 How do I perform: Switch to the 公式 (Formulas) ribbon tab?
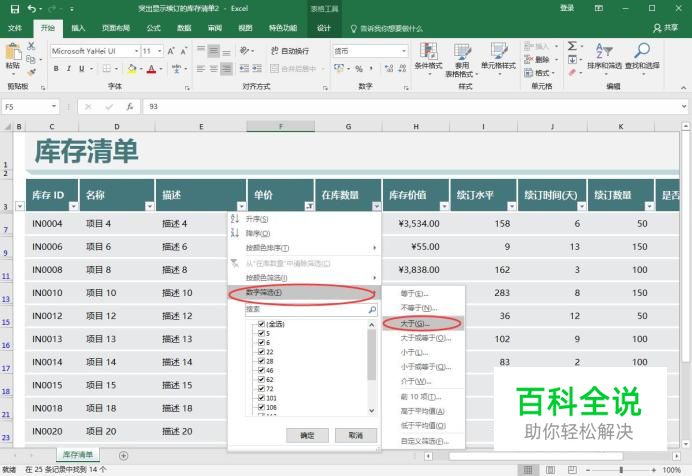(154, 28)
